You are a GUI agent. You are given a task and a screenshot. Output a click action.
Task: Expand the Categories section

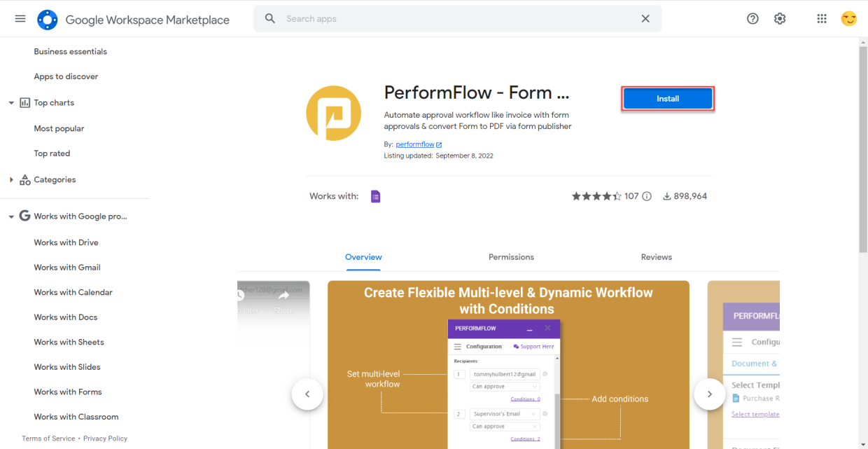coord(12,179)
